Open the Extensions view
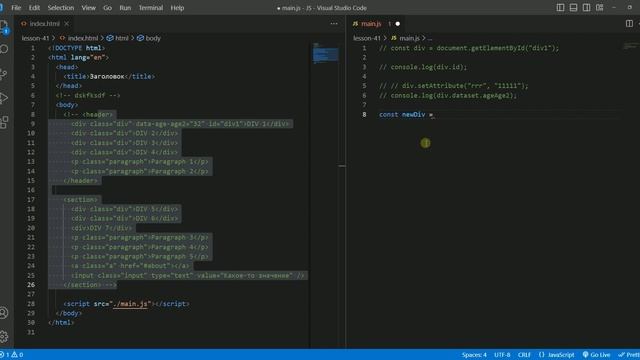Screen dimensions: 640x360 tap(4, 122)
